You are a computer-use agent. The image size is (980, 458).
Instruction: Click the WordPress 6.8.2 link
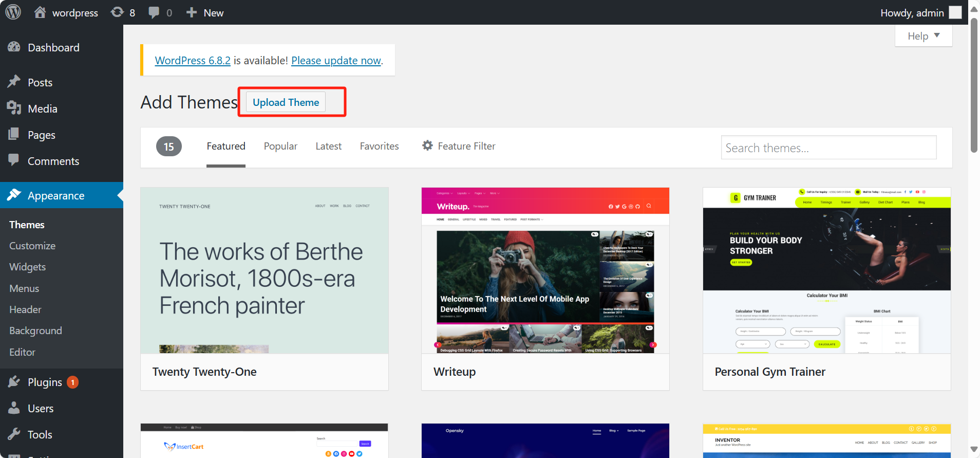pyautogui.click(x=193, y=61)
